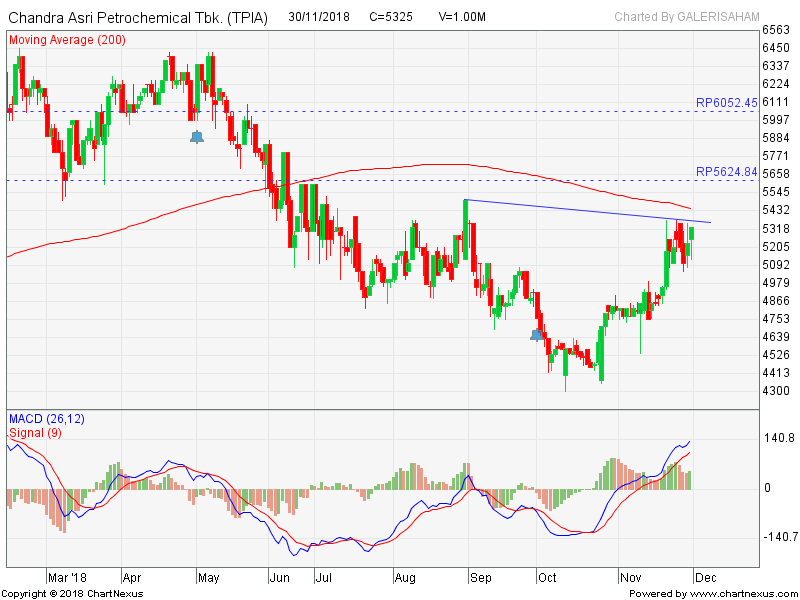The width and height of the screenshot is (800, 600).
Task: Click the date '30/11/2018'
Action: 319,17
